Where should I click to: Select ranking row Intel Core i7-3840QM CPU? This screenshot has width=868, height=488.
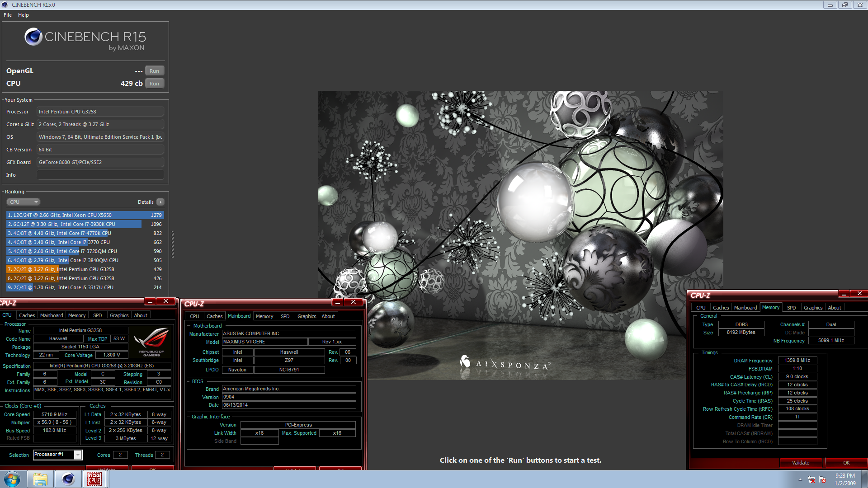coord(85,260)
